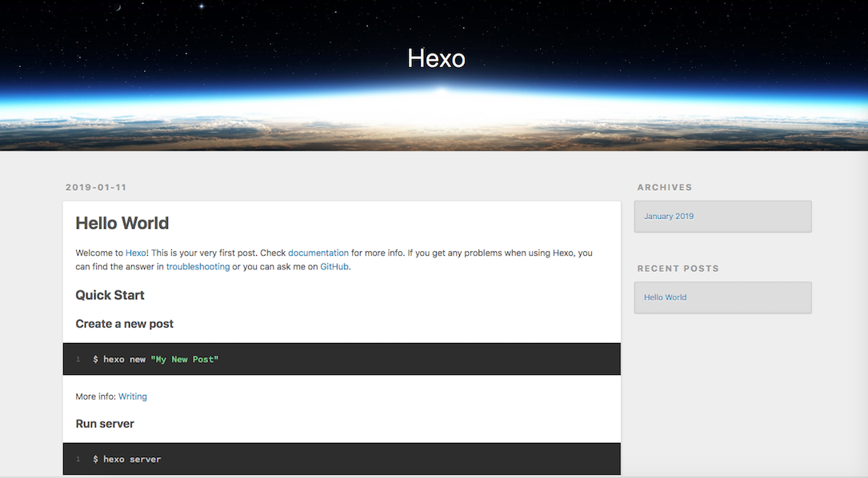This screenshot has width=868, height=478.
Task: Open the Hello World post title
Action: [122, 223]
